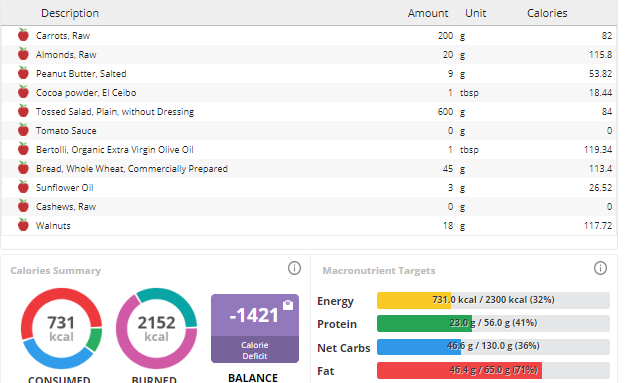Click the 119.34 calories value for Olive Oil
Image resolution: width=625 pixels, height=383 pixels.
click(x=598, y=149)
